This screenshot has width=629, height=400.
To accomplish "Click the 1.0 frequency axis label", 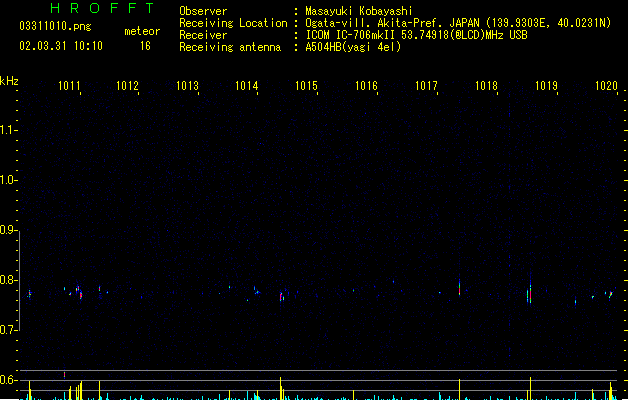I will tap(8, 180).
